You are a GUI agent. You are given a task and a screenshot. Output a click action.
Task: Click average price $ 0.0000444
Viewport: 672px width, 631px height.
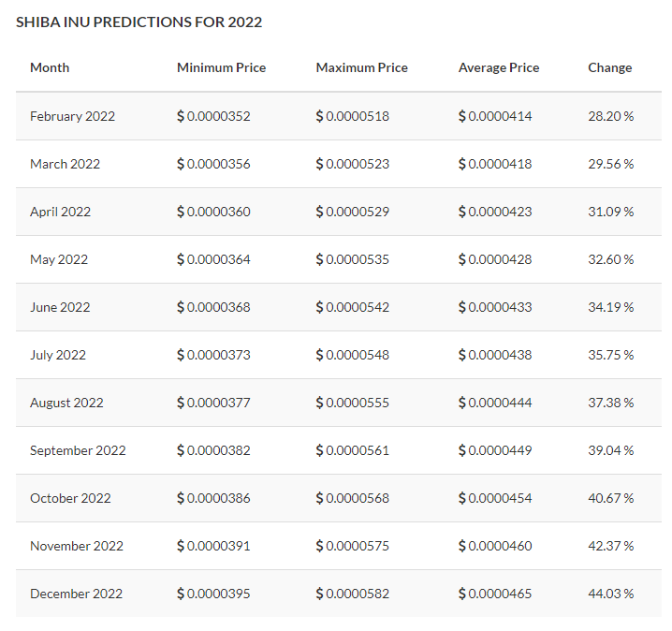coord(495,403)
